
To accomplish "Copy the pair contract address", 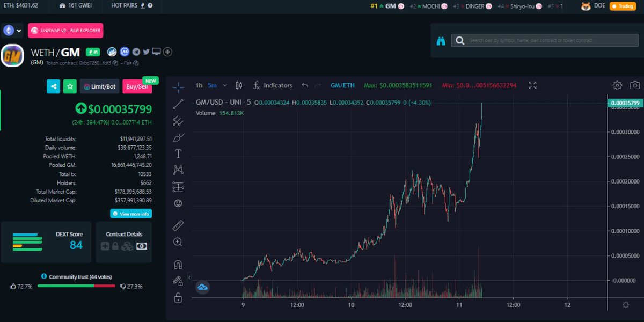I will [x=136, y=63].
